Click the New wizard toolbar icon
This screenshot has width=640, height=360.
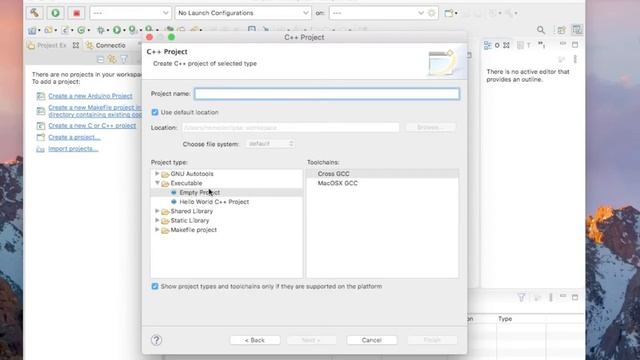pyautogui.click(x=32, y=30)
